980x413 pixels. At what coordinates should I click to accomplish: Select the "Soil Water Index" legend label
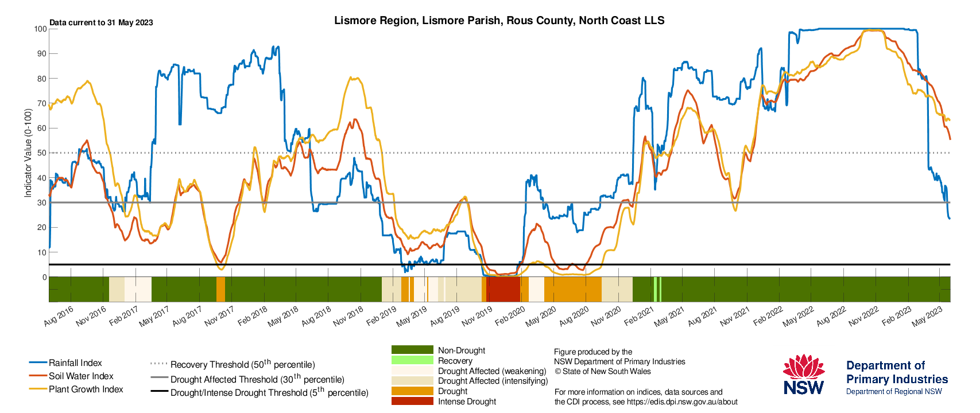click(x=81, y=376)
